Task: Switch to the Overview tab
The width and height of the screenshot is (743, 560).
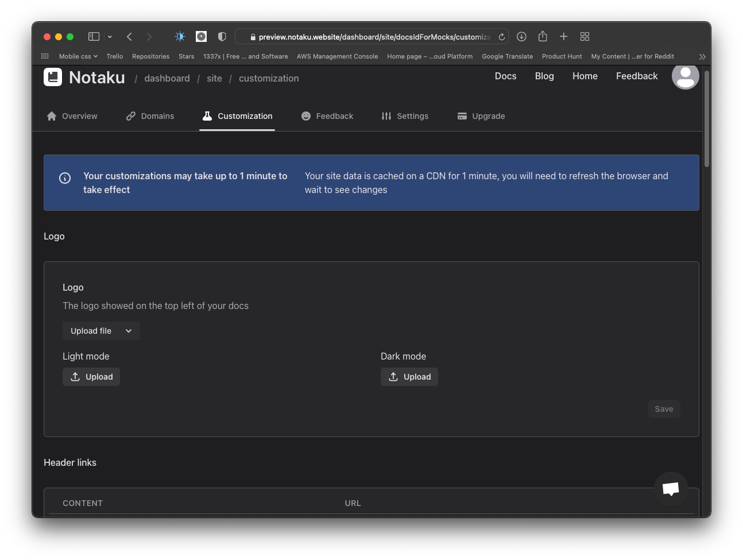Action: pos(72,116)
